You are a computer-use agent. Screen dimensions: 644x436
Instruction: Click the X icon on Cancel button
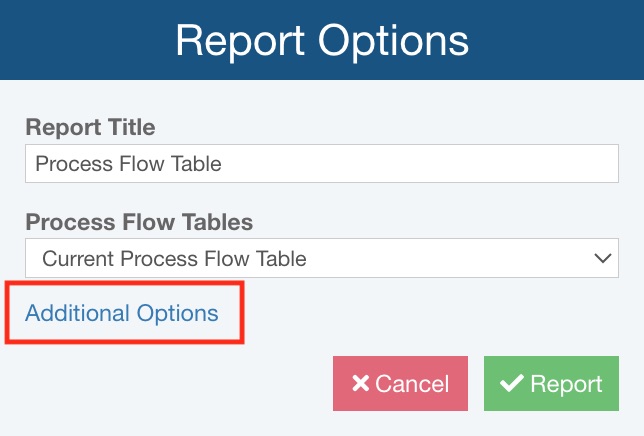click(x=361, y=384)
